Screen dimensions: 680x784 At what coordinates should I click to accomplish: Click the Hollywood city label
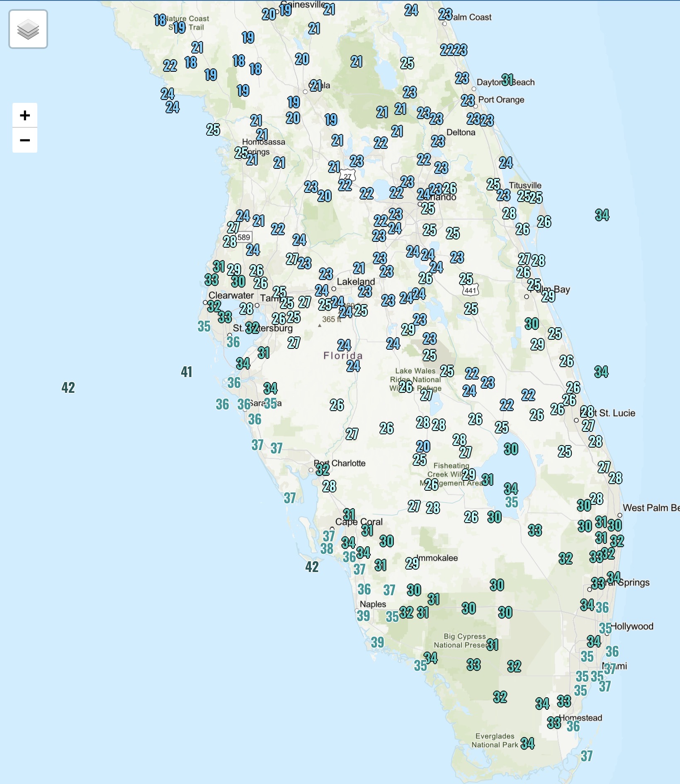tap(633, 626)
